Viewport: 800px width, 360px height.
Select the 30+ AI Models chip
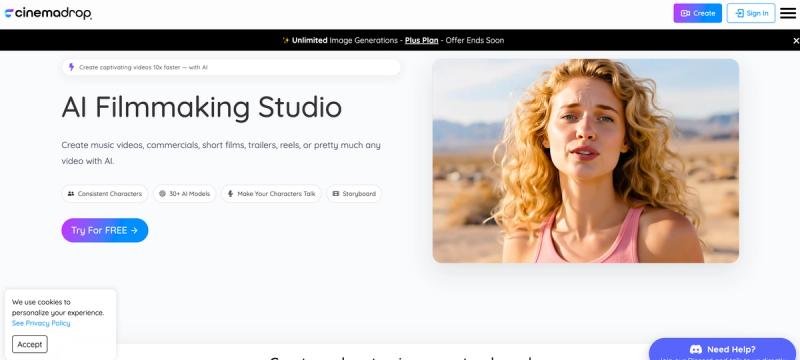point(185,194)
